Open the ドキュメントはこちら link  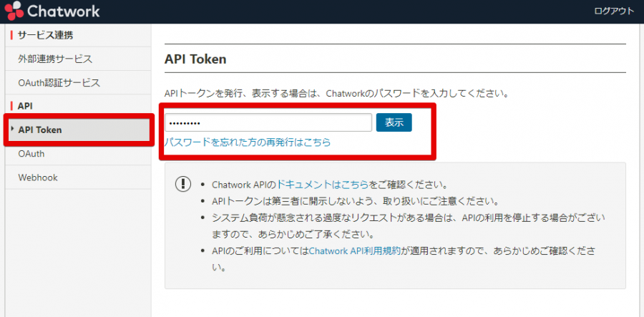tap(323, 185)
